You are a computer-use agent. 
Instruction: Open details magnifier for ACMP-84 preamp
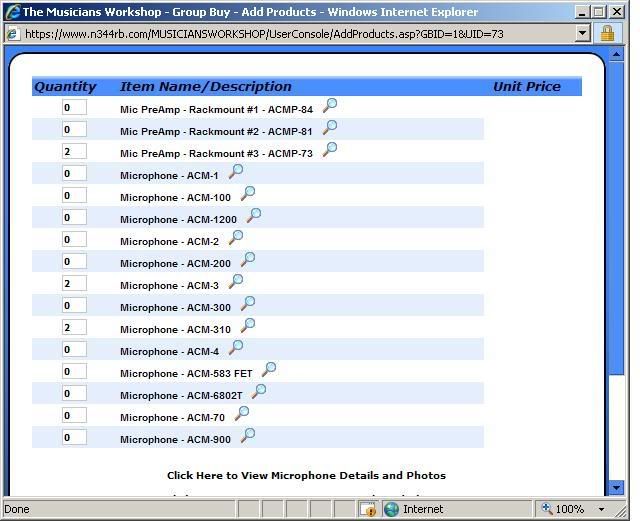click(x=330, y=105)
